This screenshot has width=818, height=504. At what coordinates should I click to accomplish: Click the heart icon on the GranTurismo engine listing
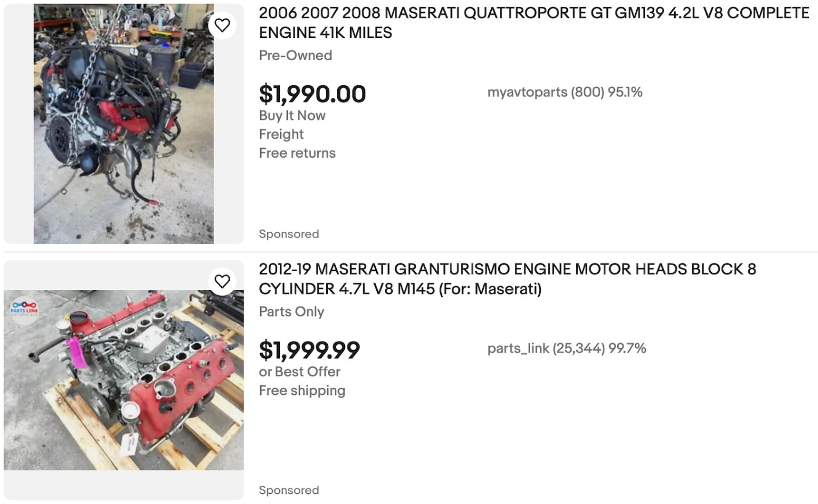(223, 281)
